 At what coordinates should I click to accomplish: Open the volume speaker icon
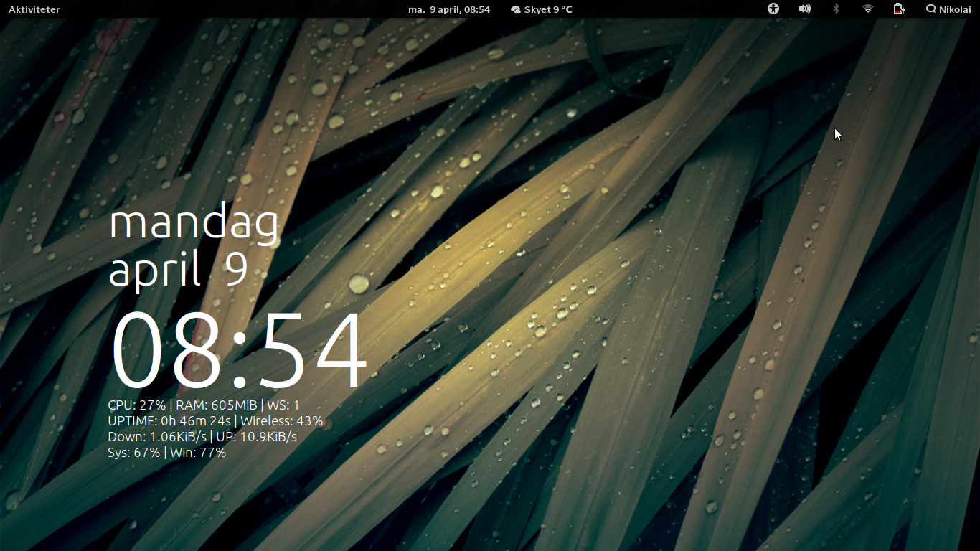(805, 9)
